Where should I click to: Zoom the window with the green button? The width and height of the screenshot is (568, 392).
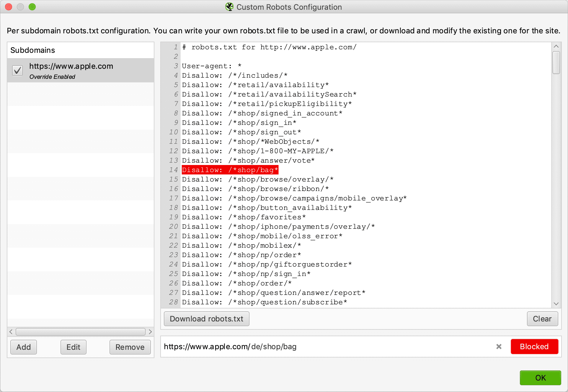click(32, 7)
